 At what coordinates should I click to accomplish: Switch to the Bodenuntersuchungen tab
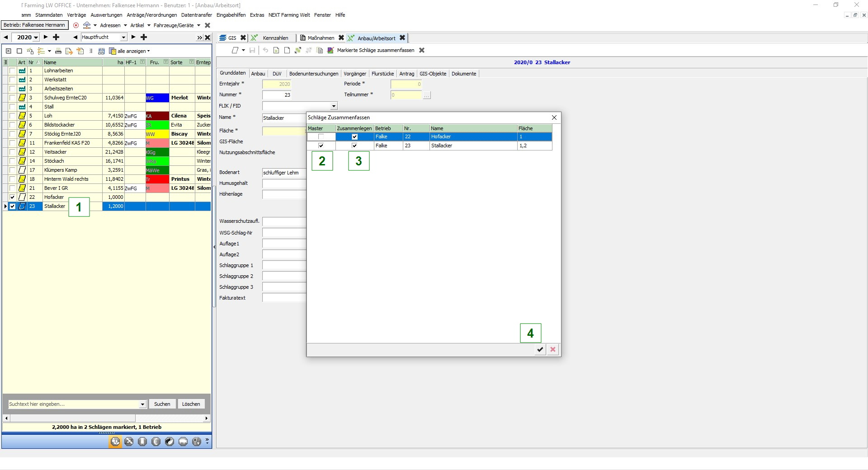click(x=313, y=74)
